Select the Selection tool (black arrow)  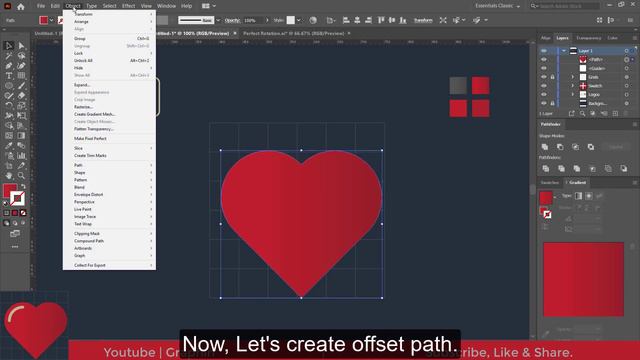pyautogui.click(x=9, y=46)
